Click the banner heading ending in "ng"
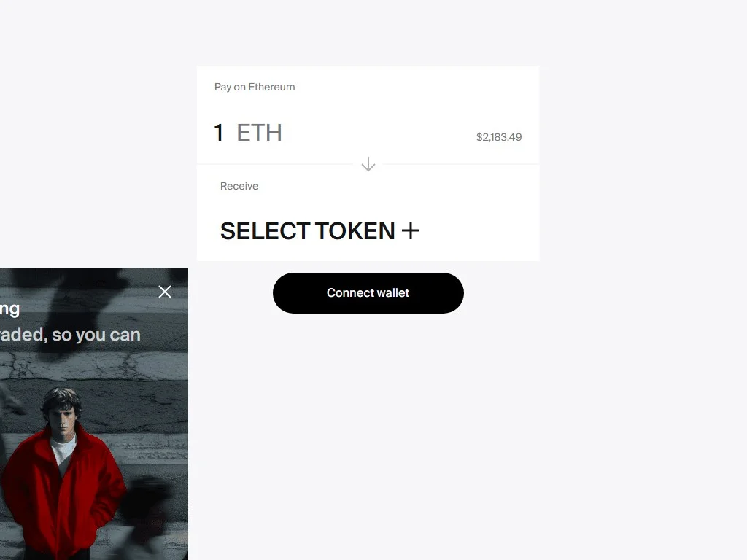 pyautogui.click(x=9, y=309)
